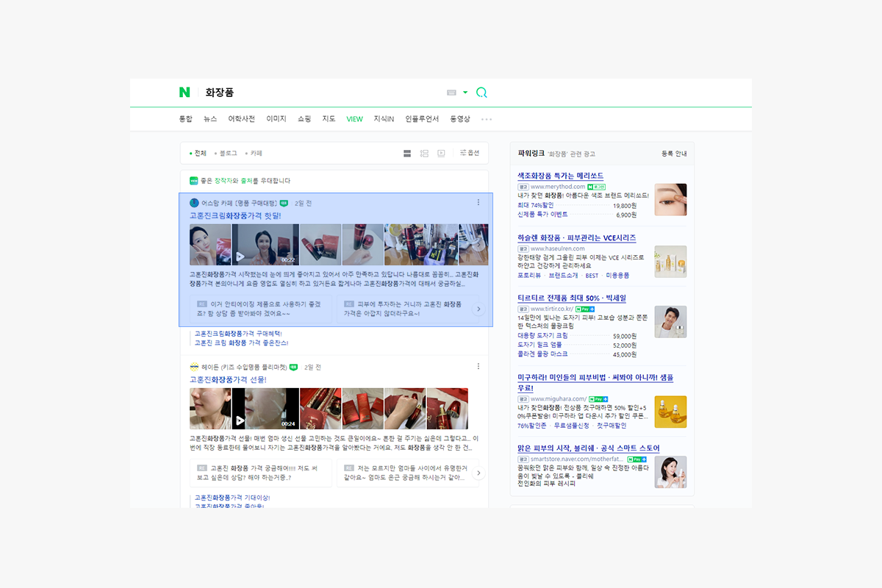Image resolution: width=882 pixels, height=588 pixels.
Task: Open the 옵션 search options
Action: tap(470, 153)
